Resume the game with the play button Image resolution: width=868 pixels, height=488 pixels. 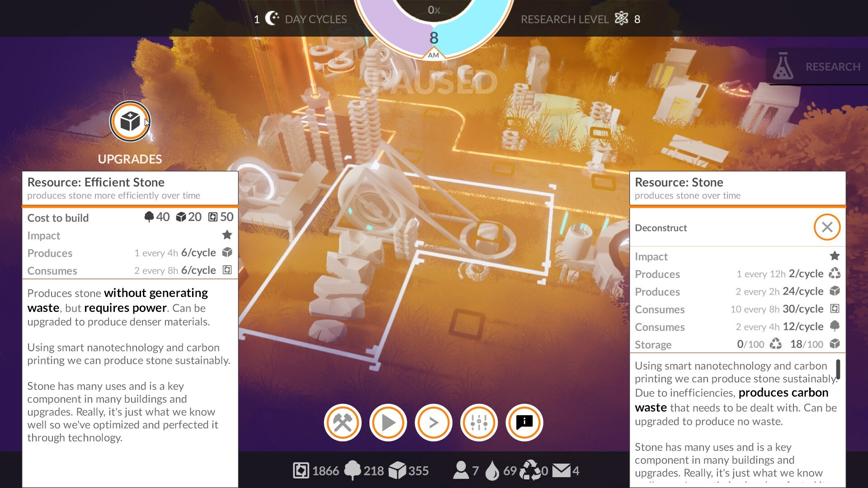coord(388,422)
